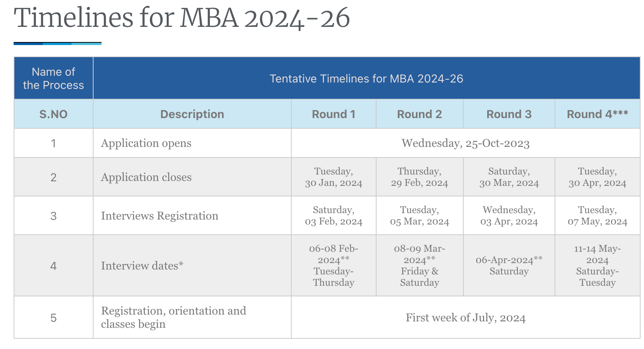Click the 'Application opens' description cell
The height and width of the screenshot is (349, 644).
click(x=146, y=143)
